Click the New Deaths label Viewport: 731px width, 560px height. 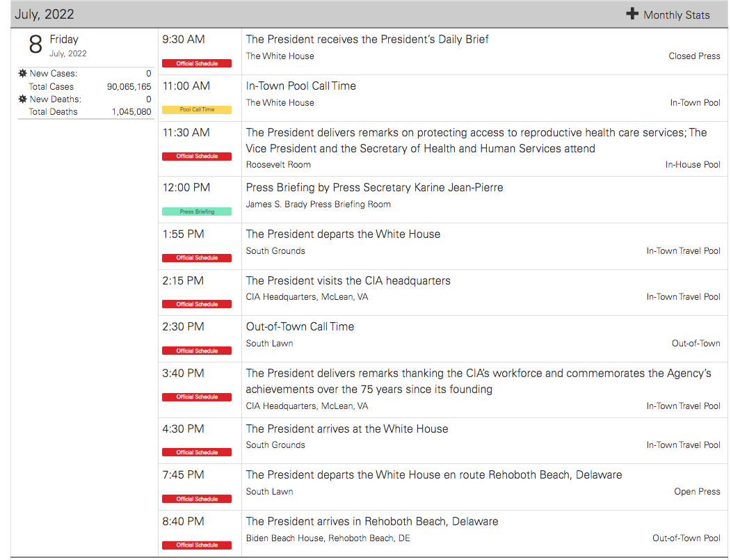[x=55, y=99]
